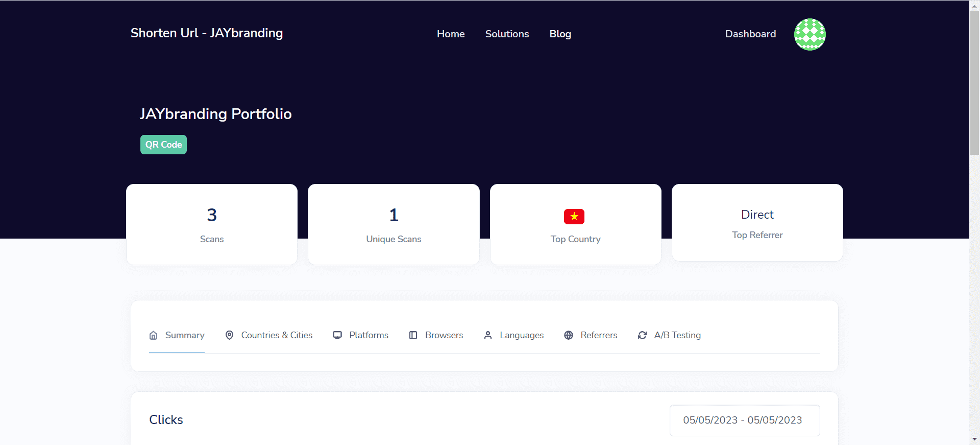Click the Top Country label
Image resolution: width=980 pixels, height=445 pixels.
[x=575, y=239]
